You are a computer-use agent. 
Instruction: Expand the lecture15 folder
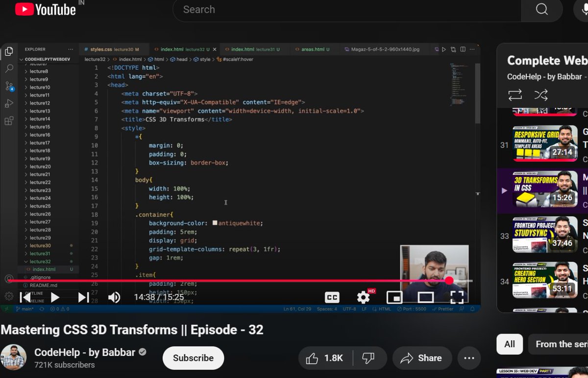pyautogui.click(x=40, y=127)
